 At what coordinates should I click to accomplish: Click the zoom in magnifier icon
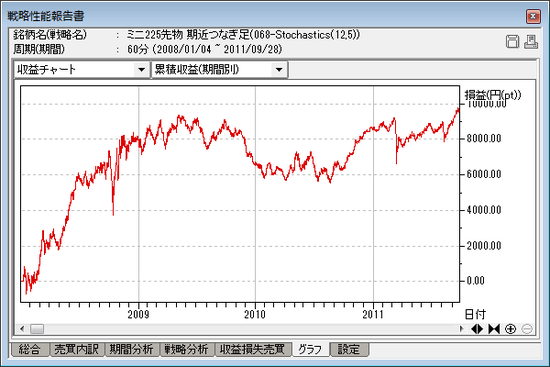[510, 329]
